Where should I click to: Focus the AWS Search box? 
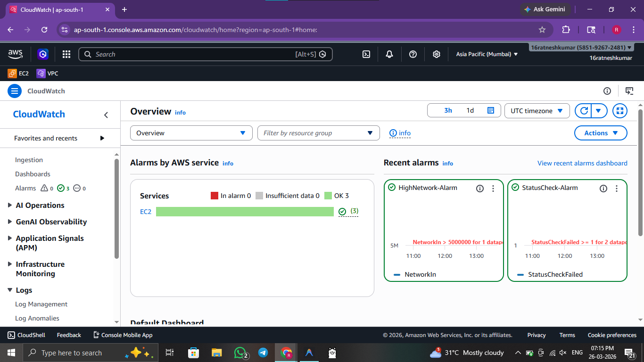(206, 54)
